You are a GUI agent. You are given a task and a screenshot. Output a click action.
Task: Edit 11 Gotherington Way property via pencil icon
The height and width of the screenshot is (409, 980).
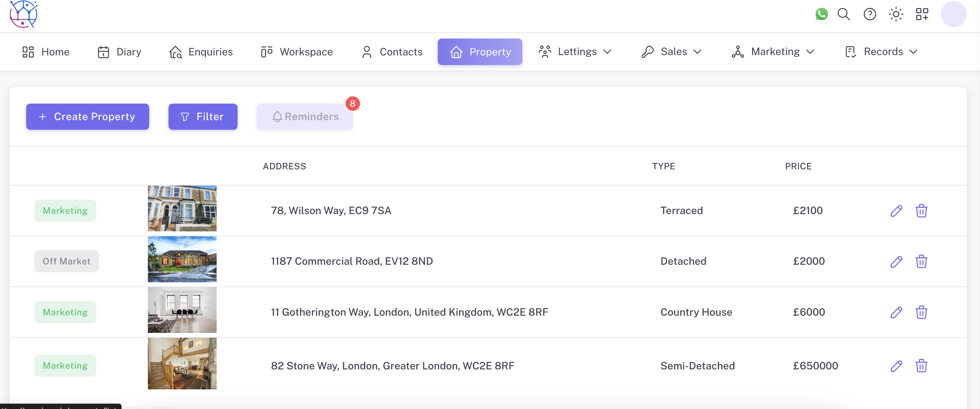pos(896,312)
